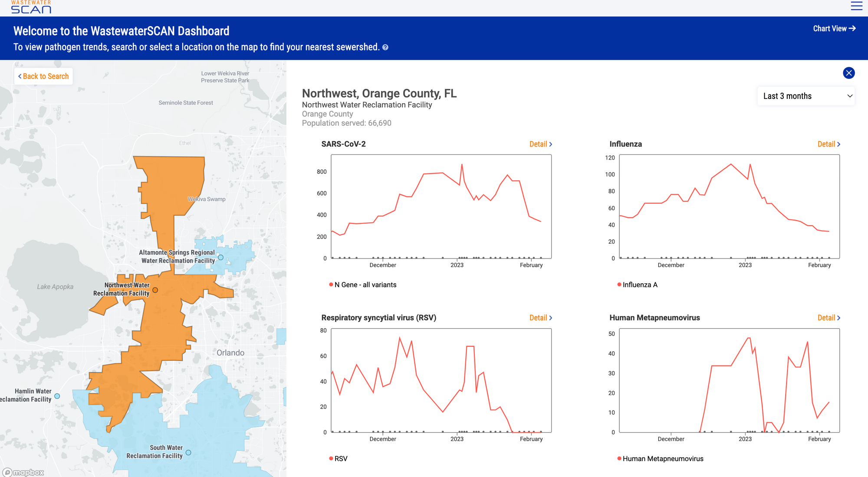Open Influenza Detail view

point(829,144)
